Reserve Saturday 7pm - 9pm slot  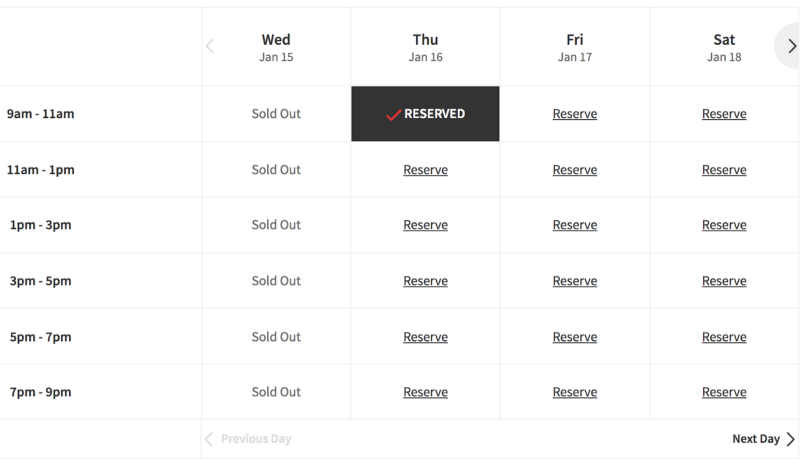coord(724,392)
